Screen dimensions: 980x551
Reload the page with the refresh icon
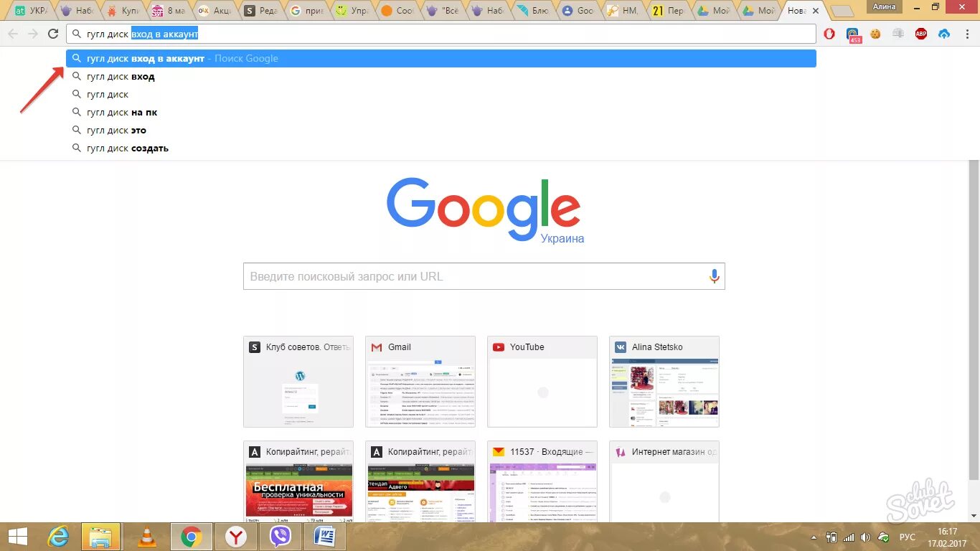pyautogui.click(x=53, y=34)
